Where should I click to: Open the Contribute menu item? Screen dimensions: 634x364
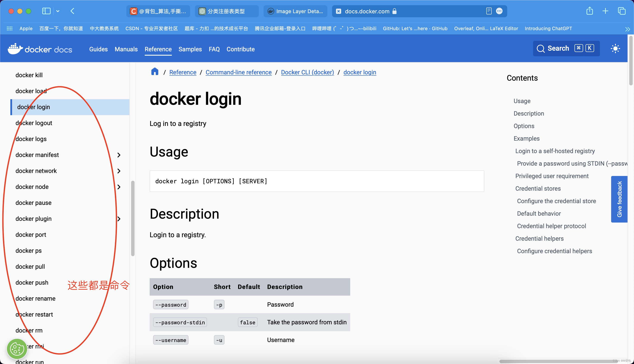[240, 49]
